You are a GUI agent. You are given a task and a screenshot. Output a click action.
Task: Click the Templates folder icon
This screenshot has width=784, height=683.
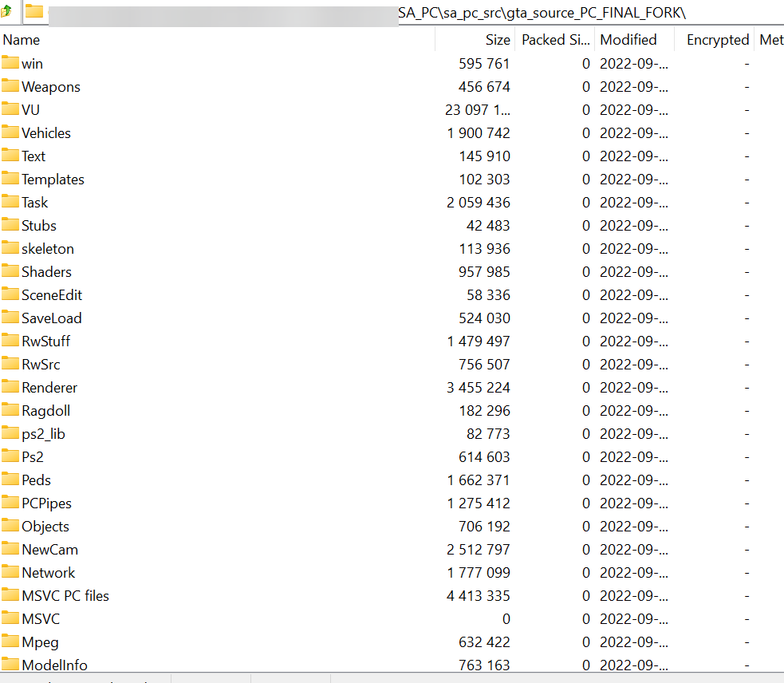[x=10, y=178]
